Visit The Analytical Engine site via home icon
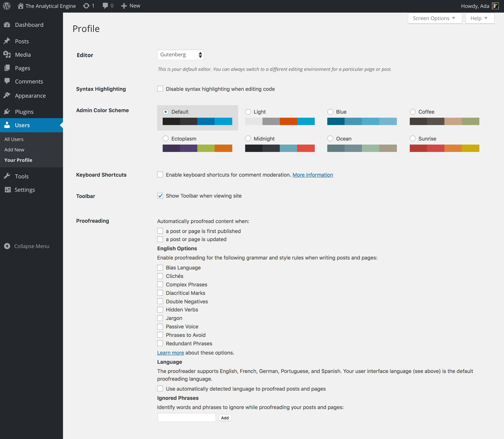 21,6
